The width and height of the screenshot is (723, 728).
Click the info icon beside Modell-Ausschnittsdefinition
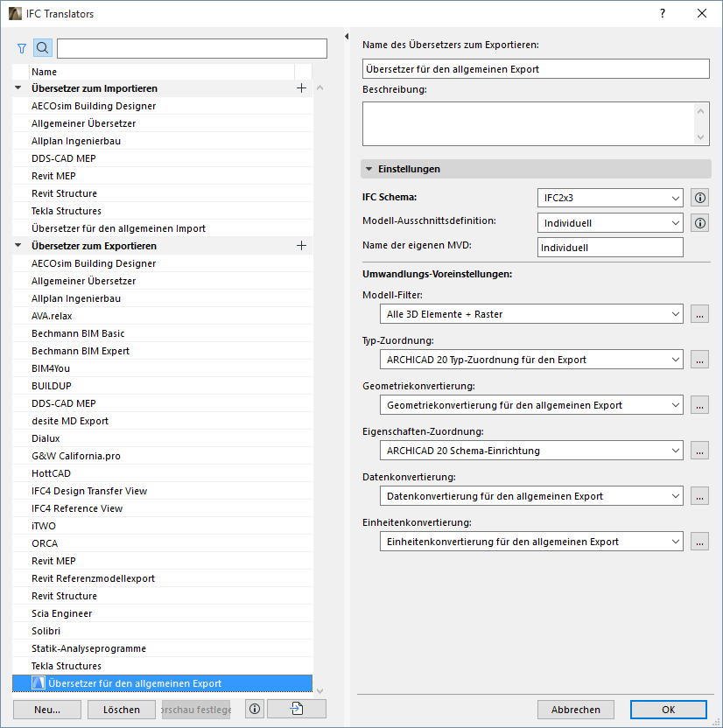[x=699, y=222]
